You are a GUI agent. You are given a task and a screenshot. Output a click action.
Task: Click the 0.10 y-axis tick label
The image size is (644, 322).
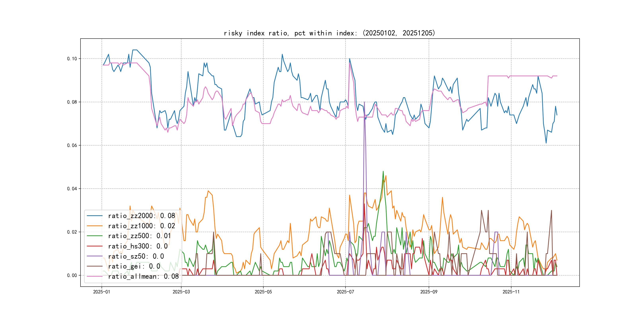(x=72, y=59)
